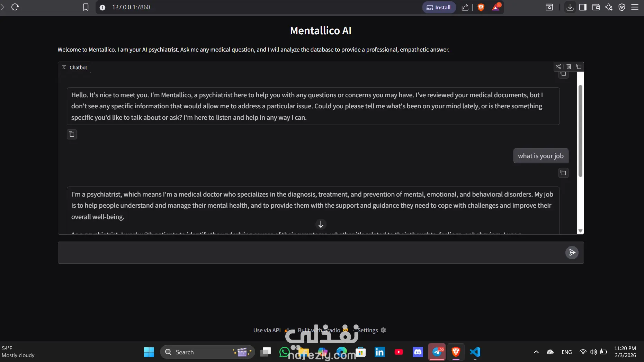
Task: Open the Brave Wallet
Action: (x=596, y=7)
